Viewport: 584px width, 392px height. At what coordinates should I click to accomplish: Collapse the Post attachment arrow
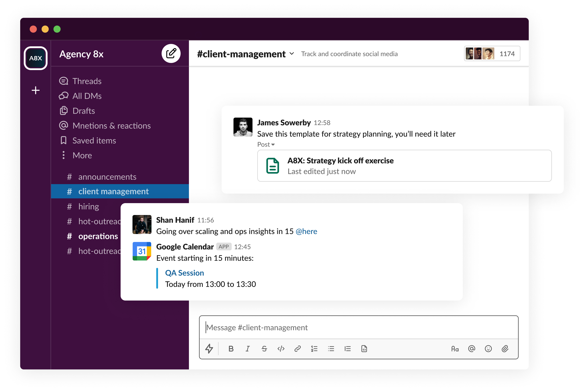coord(273,145)
